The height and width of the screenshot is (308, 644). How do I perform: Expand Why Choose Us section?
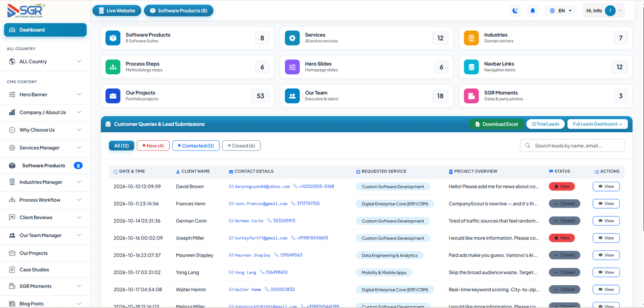coord(45,130)
